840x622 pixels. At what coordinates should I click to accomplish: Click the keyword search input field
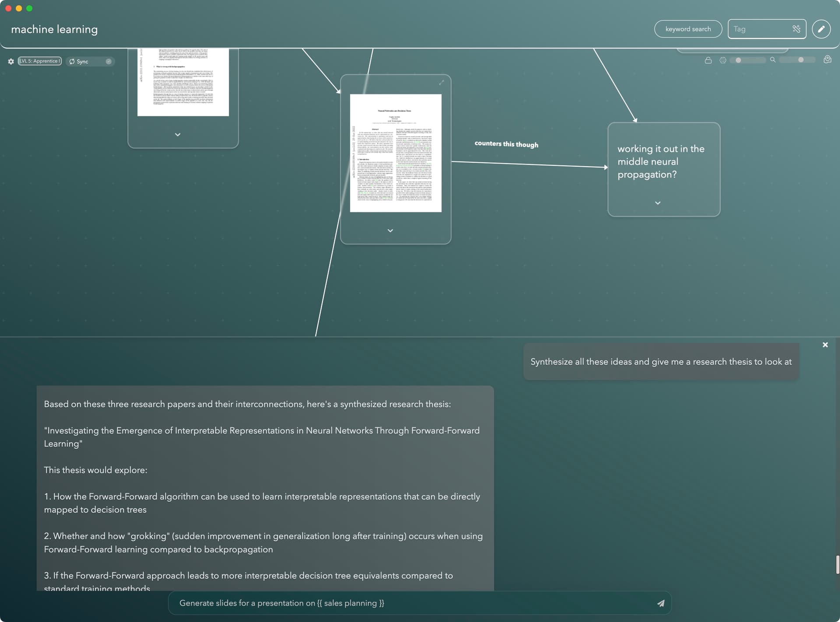pyautogui.click(x=689, y=29)
